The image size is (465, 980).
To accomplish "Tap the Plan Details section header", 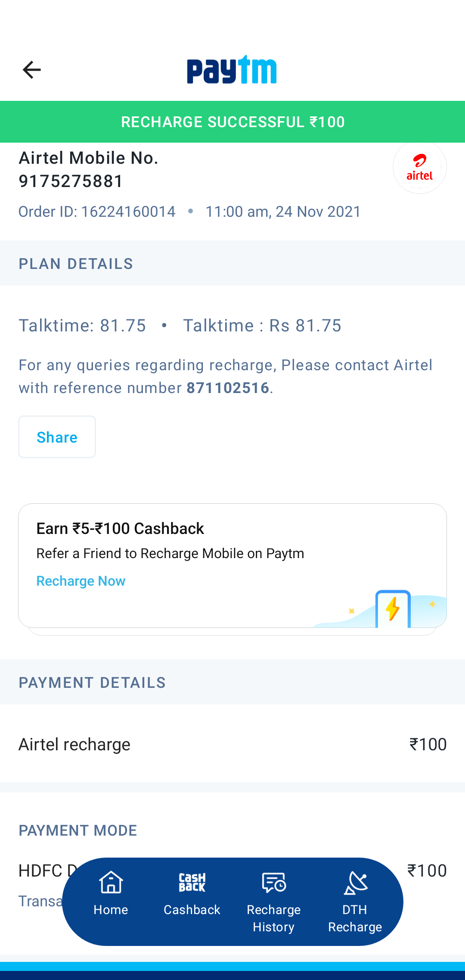I will 76,264.
